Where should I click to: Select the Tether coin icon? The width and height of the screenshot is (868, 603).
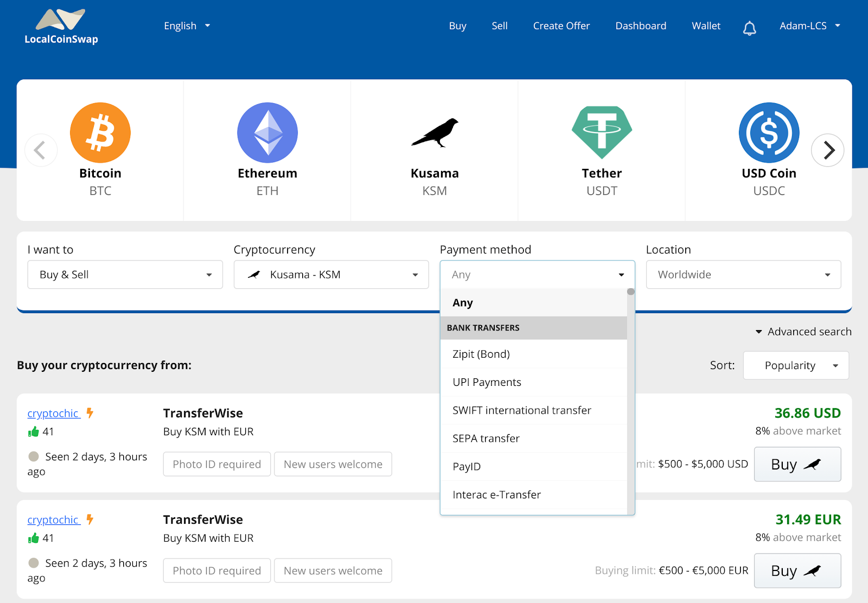(602, 132)
